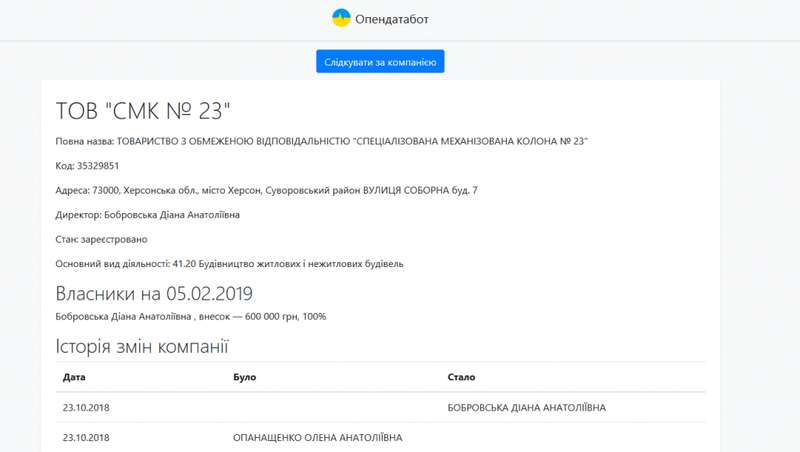Select the Повна назва full company name line

(321, 141)
